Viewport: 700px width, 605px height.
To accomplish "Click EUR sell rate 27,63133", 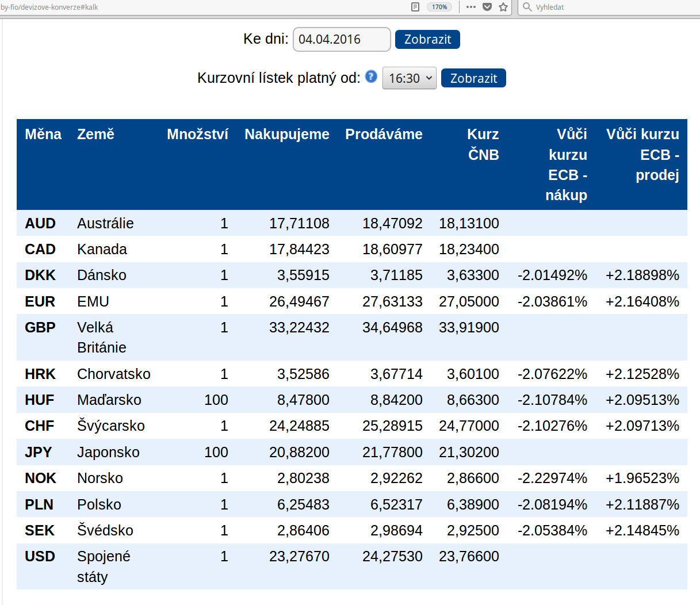I will click(x=392, y=301).
